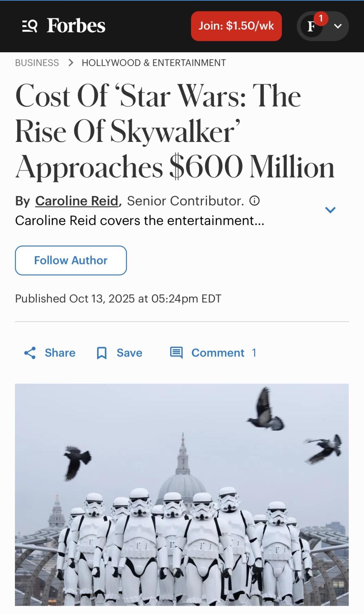
Task: Open the menu and search icon
Action: coord(30,26)
